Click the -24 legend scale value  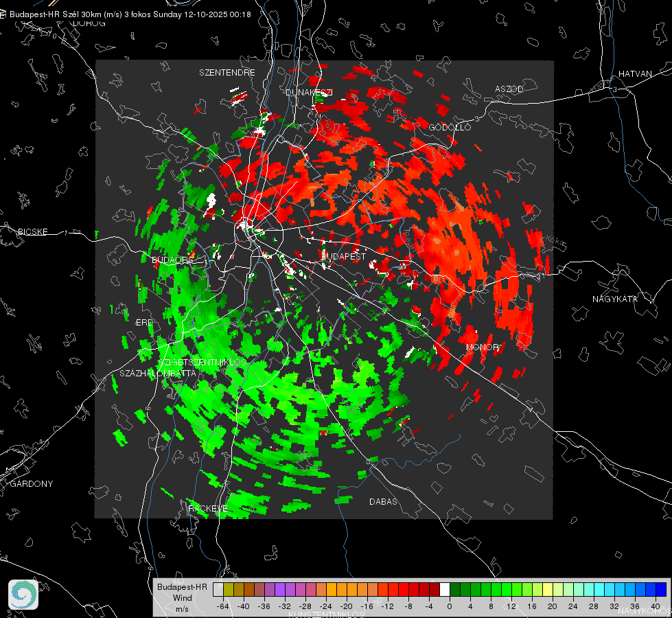click(x=326, y=606)
